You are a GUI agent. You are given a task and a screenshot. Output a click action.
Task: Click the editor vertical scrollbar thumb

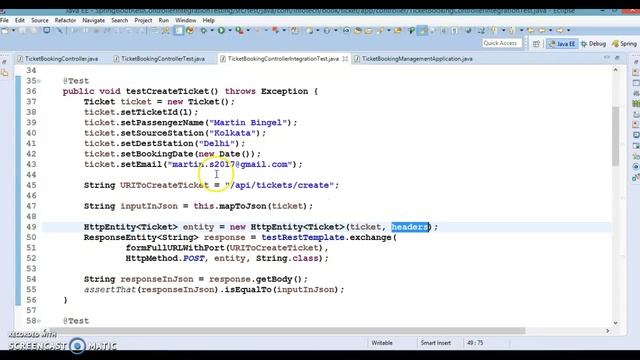click(x=616, y=136)
